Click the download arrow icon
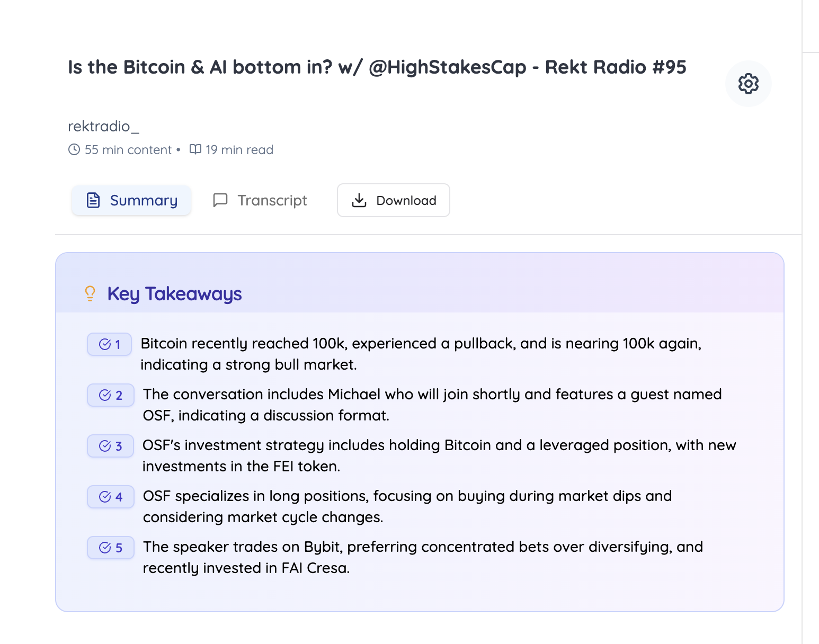 coord(359,200)
